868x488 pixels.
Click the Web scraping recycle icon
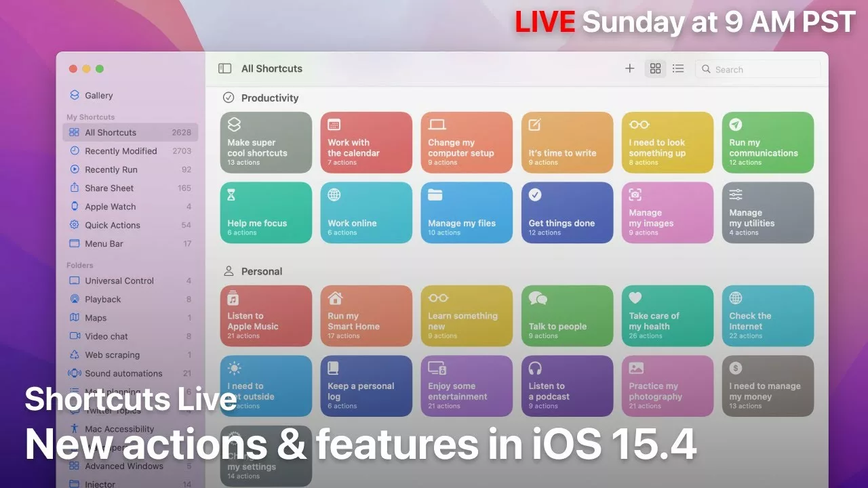[x=75, y=354]
